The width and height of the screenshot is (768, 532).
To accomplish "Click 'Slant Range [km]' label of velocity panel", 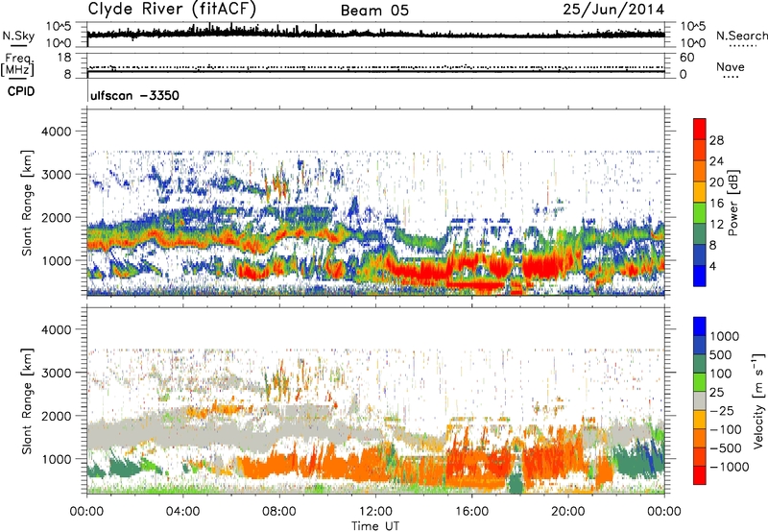I will point(27,401).
